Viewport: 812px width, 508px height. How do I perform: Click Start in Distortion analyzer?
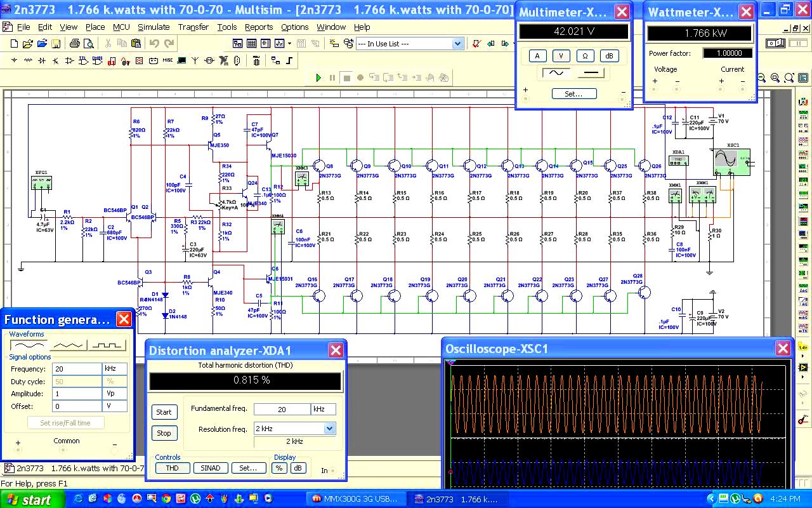(x=164, y=411)
